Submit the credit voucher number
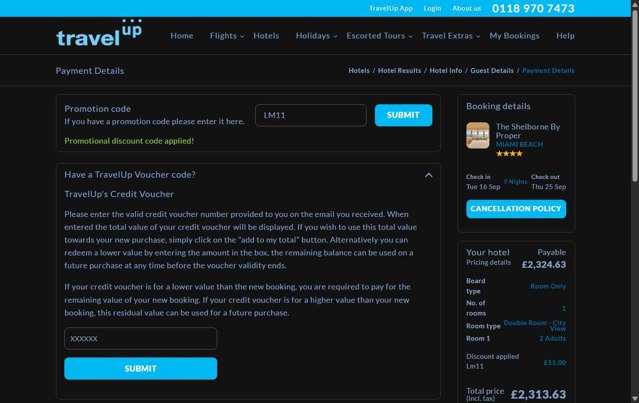Image resolution: width=639 pixels, height=403 pixels. coord(141,369)
